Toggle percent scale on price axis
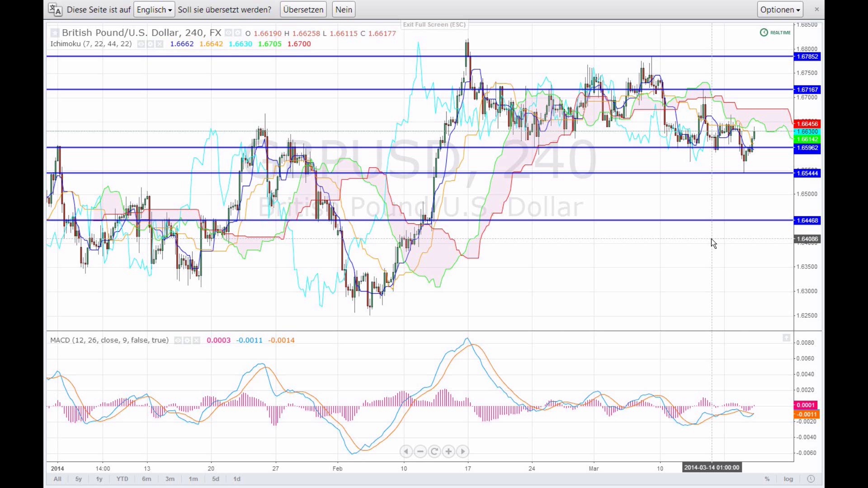Image resolution: width=868 pixels, height=488 pixels. click(x=767, y=479)
